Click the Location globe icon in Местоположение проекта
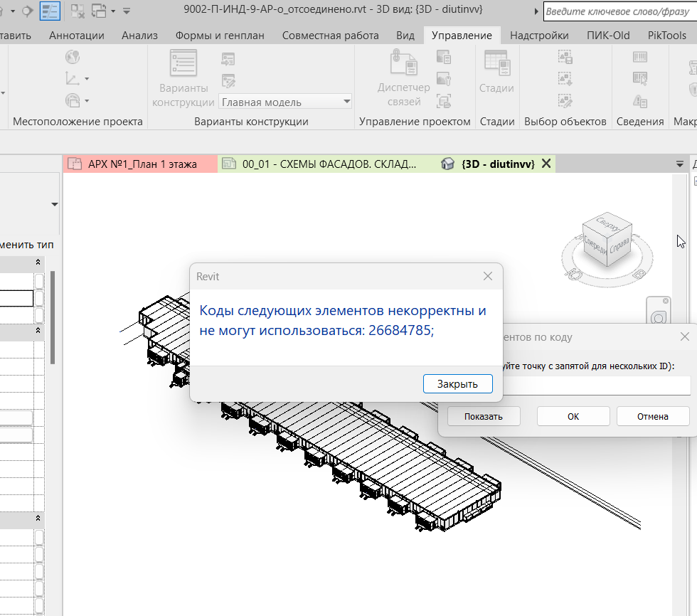The height and width of the screenshot is (616, 697). pyautogui.click(x=73, y=57)
